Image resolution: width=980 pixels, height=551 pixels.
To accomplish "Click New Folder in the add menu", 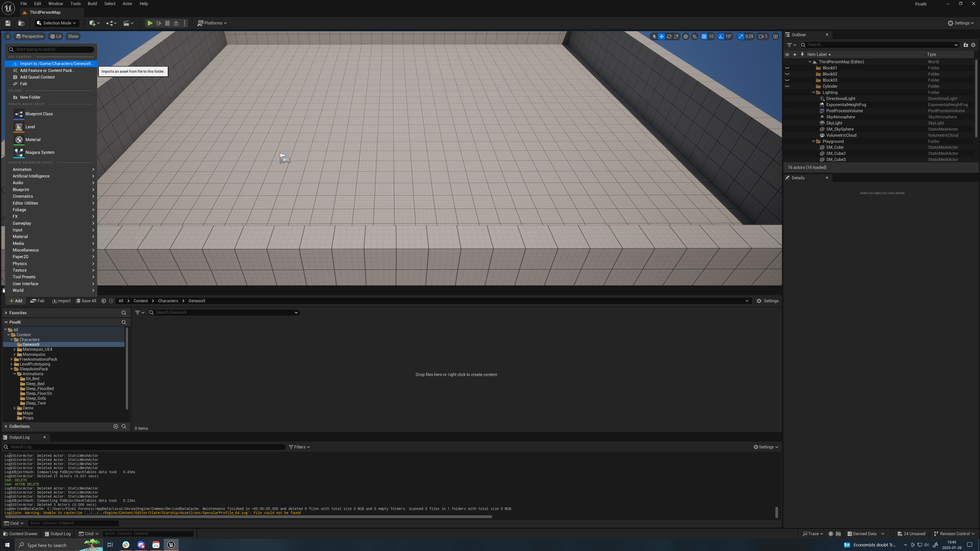I will tap(51, 97).
